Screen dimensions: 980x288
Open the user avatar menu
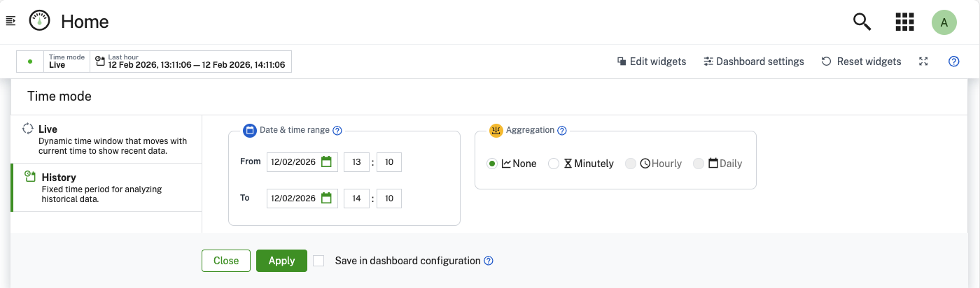click(x=944, y=22)
